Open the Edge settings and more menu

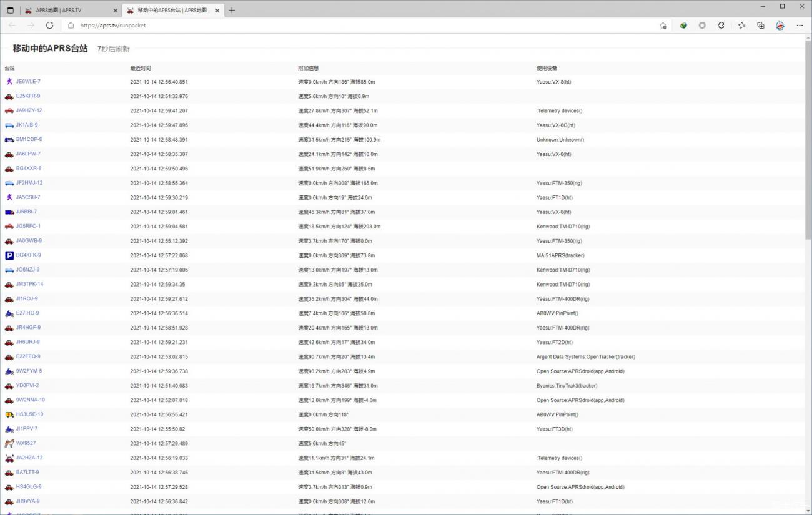point(800,26)
